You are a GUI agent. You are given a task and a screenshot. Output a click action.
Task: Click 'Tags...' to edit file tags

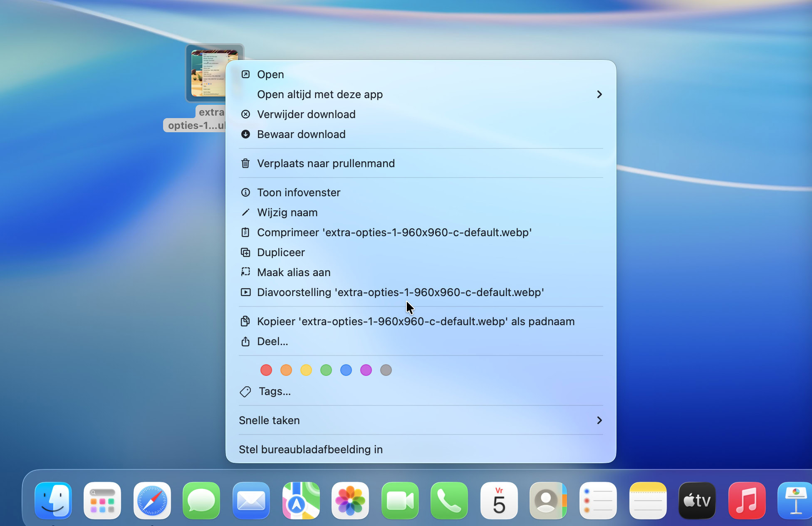tap(275, 391)
